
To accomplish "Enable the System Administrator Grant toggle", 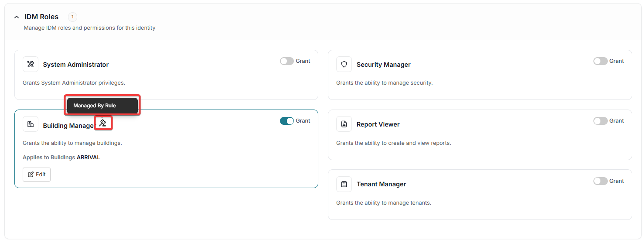I will [x=287, y=61].
